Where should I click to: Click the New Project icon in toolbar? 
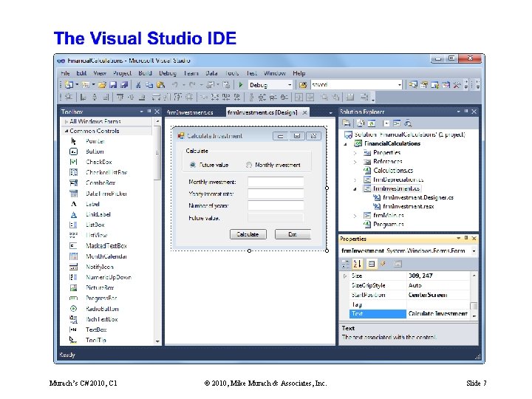pos(69,85)
